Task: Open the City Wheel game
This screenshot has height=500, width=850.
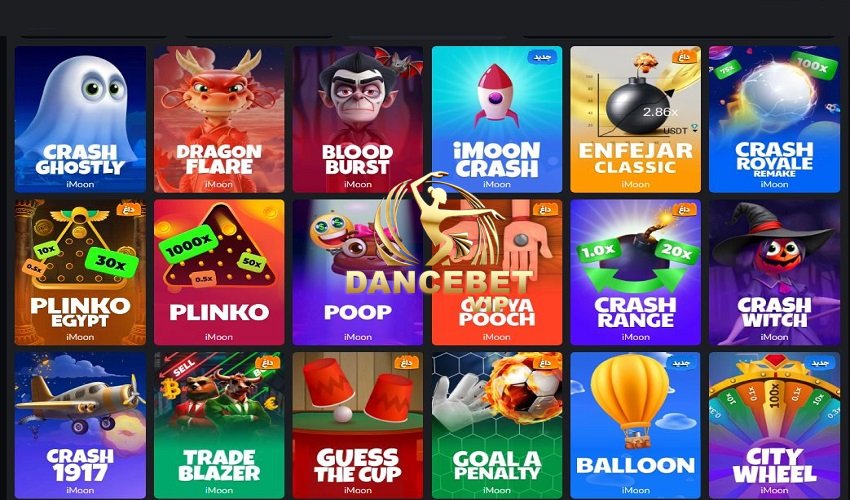Action: point(774,425)
